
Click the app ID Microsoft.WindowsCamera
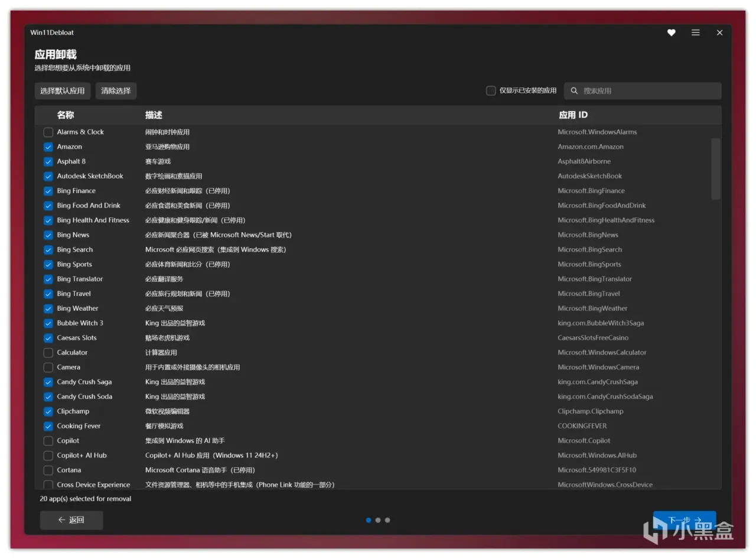[598, 368]
